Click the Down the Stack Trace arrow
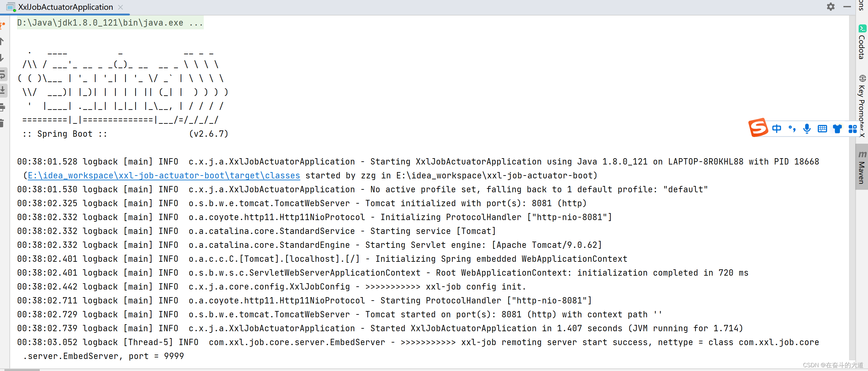This screenshot has width=868, height=371. point(2,58)
